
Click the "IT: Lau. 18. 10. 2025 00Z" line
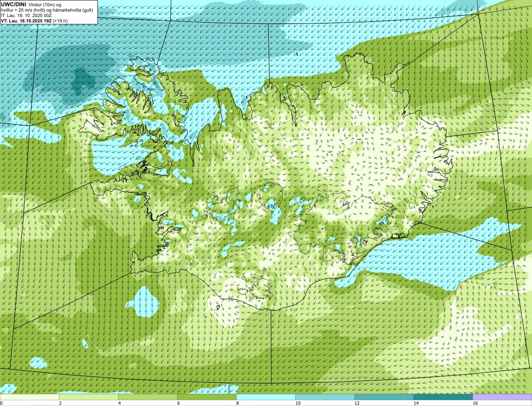tap(26, 15)
